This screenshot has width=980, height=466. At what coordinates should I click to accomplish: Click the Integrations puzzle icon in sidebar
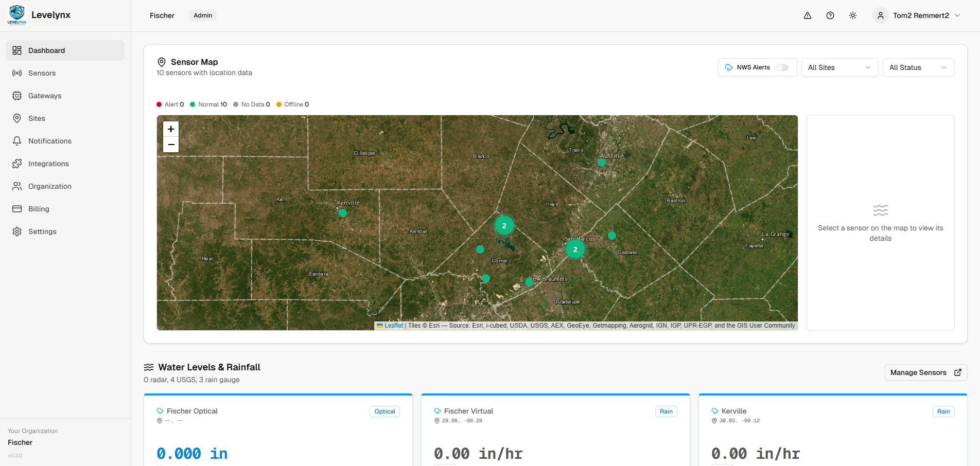pos(17,164)
